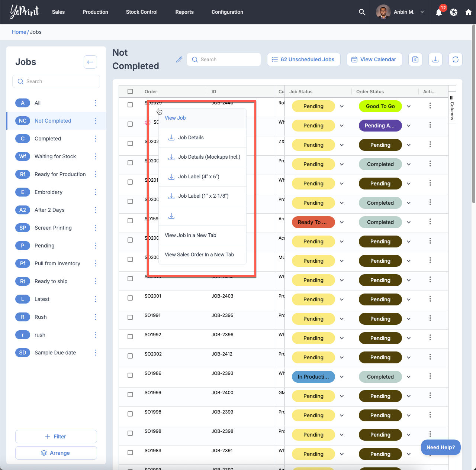The width and height of the screenshot is (476, 470).
Task: Open the In Production job status dropdown
Action: [x=342, y=377]
